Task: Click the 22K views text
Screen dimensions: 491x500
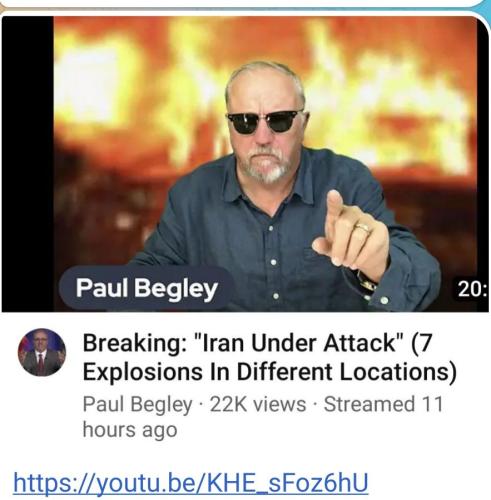Action: pos(258,404)
